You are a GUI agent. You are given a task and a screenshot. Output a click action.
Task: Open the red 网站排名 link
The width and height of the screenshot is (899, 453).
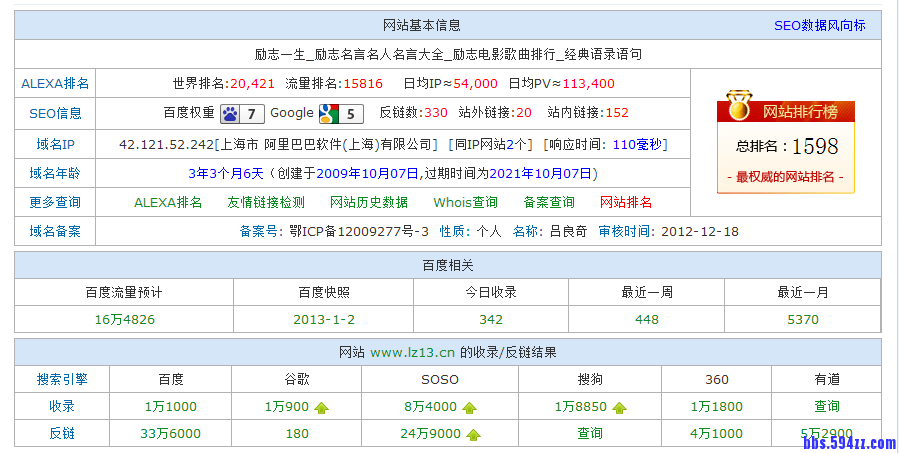[x=626, y=202]
